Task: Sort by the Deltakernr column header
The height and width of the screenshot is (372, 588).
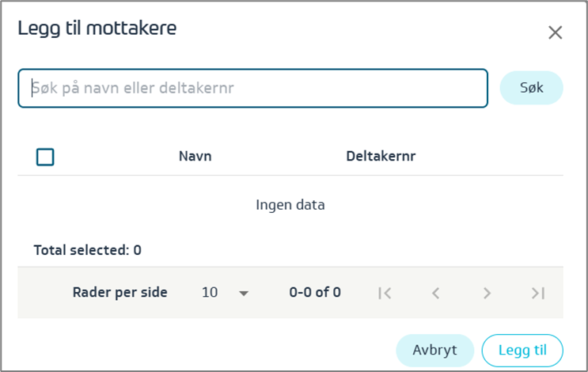Action: coord(381,157)
